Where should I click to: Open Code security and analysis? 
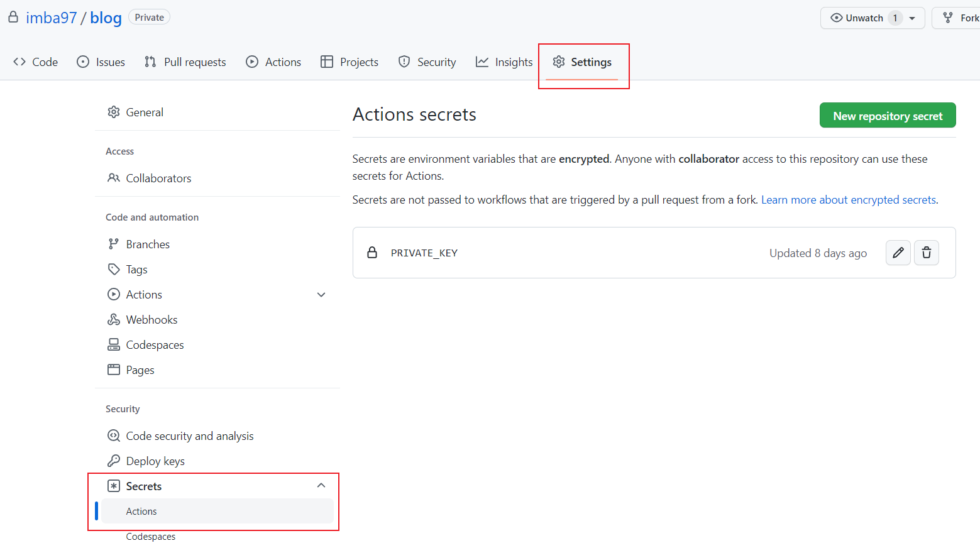(189, 436)
